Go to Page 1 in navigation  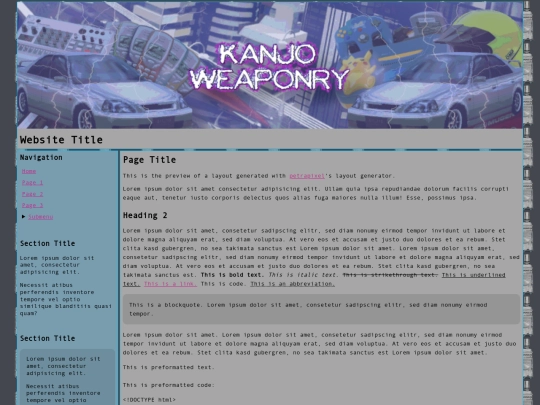tap(32, 183)
